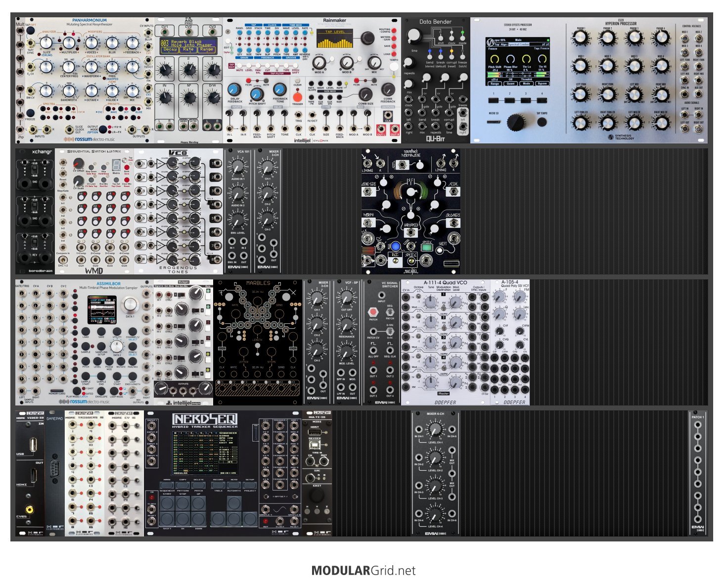The image size is (728, 581).
Task: Select the Rate tab on FX Aid Pro display
Action: (188, 49)
